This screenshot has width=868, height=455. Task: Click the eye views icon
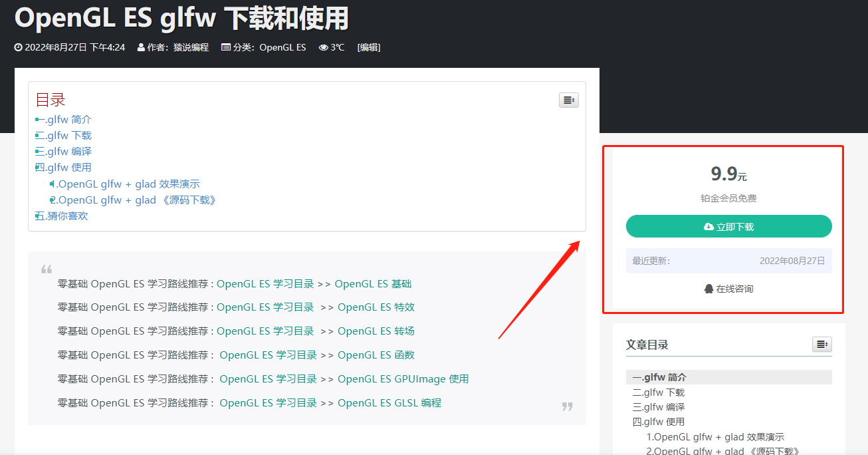coord(324,47)
